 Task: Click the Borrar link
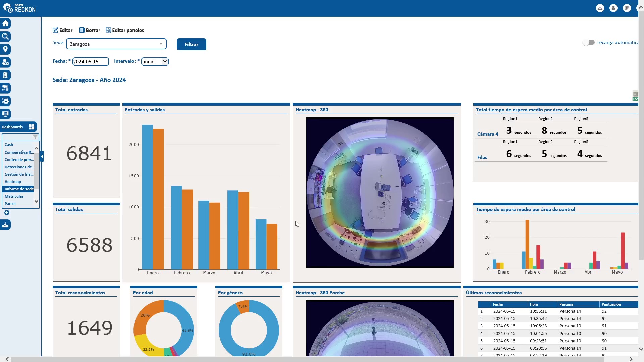(93, 30)
